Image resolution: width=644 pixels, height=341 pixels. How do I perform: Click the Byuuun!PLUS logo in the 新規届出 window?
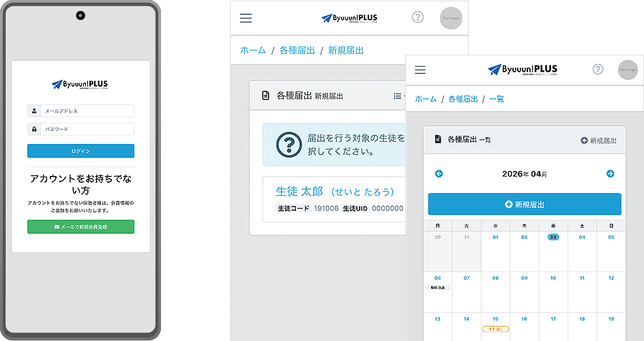pyautogui.click(x=349, y=18)
